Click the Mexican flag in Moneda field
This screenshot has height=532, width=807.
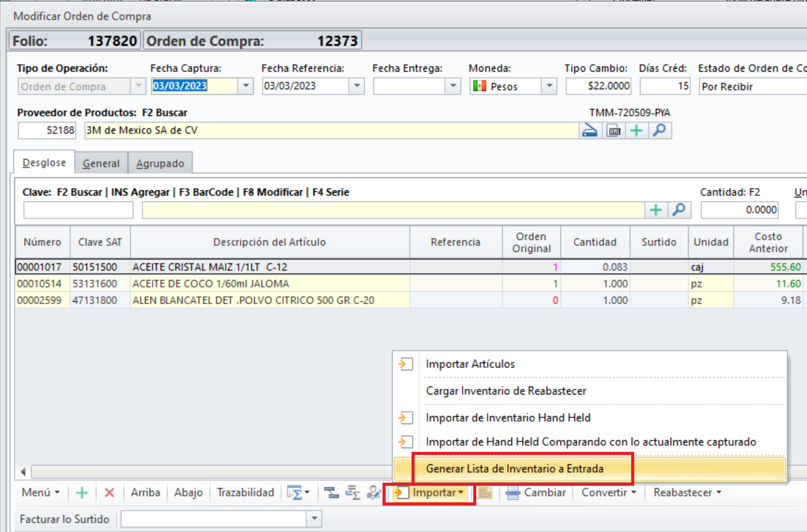[479, 87]
